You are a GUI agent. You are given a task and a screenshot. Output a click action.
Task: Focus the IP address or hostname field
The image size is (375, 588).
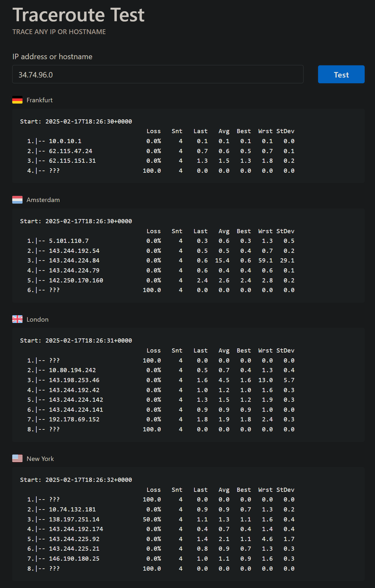pos(158,74)
